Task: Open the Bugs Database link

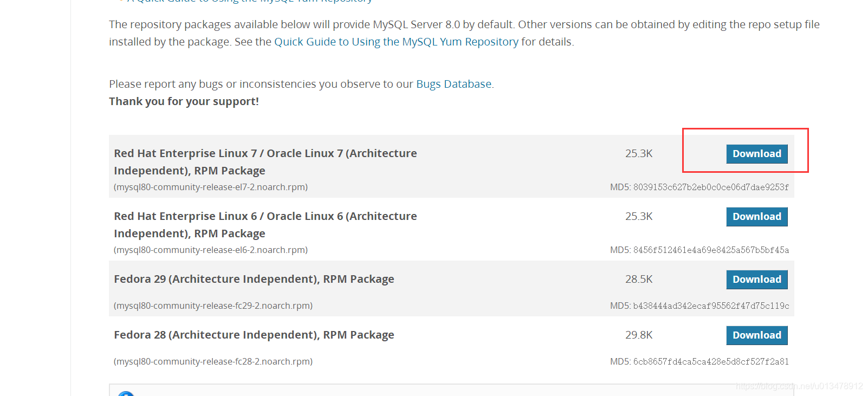Action: pos(454,84)
